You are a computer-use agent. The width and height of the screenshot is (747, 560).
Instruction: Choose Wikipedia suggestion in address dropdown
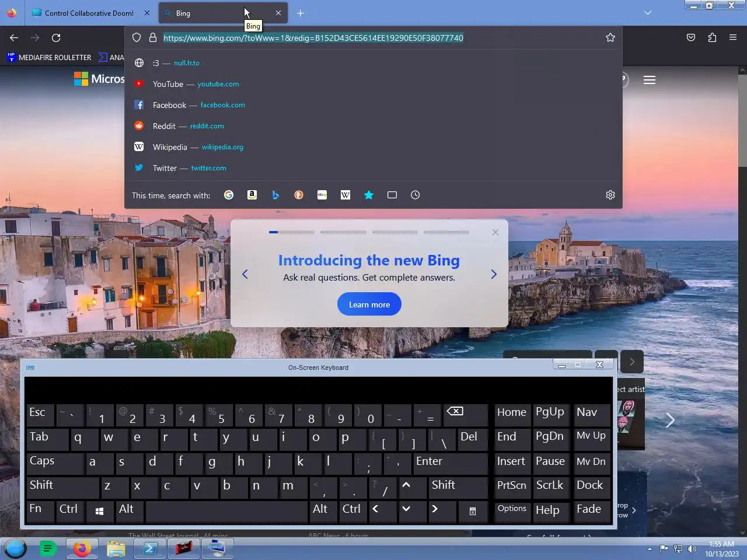(373, 147)
